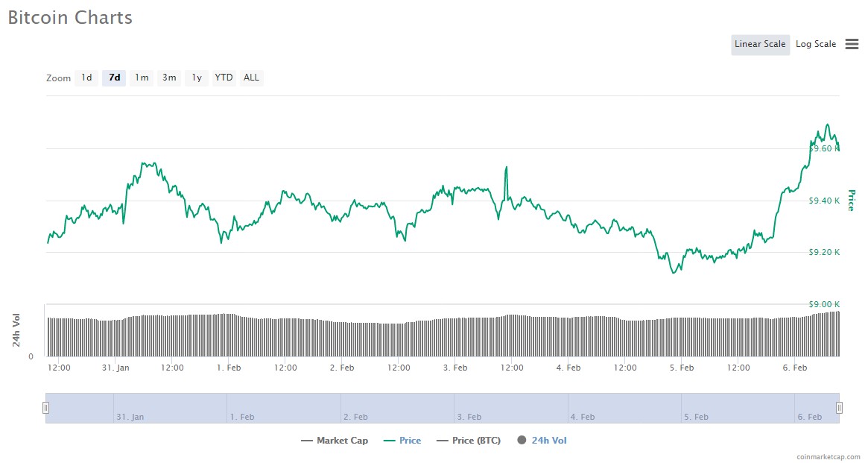Click the navigator's 3. Feb label
Image resolution: width=868 pixels, height=463 pixels.
pos(469,417)
